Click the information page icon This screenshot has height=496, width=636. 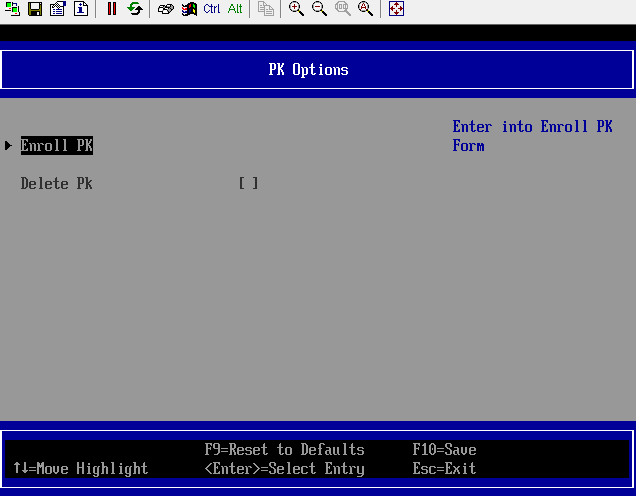coord(81,9)
